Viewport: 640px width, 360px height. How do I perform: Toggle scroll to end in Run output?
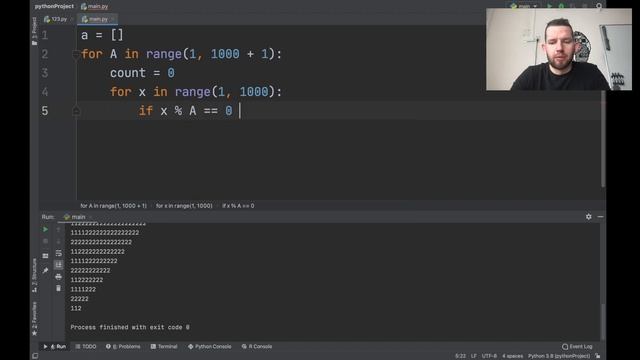click(x=58, y=265)
